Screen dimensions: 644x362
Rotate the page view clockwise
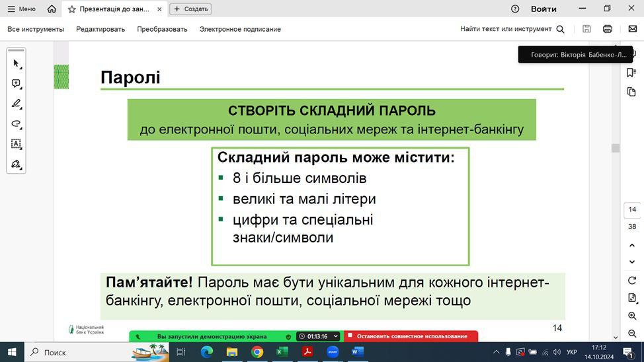[632, 280]
